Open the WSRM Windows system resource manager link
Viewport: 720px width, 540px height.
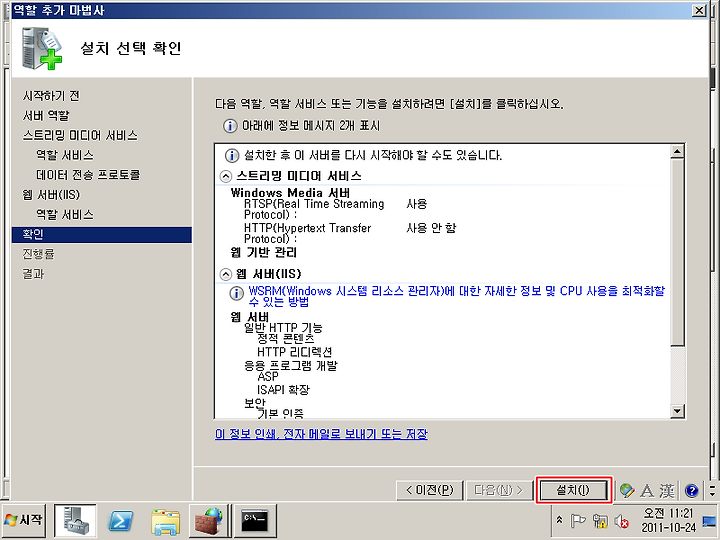pos(456,296)
